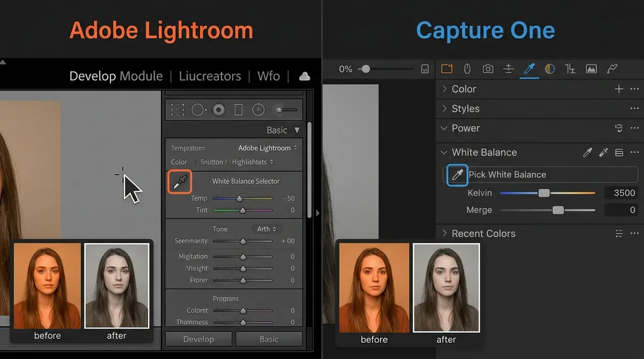The height and width of the screenshot is (359, 644).
Task: Click the Lightroom Tint slider handle
Action: tap(243, 210)
